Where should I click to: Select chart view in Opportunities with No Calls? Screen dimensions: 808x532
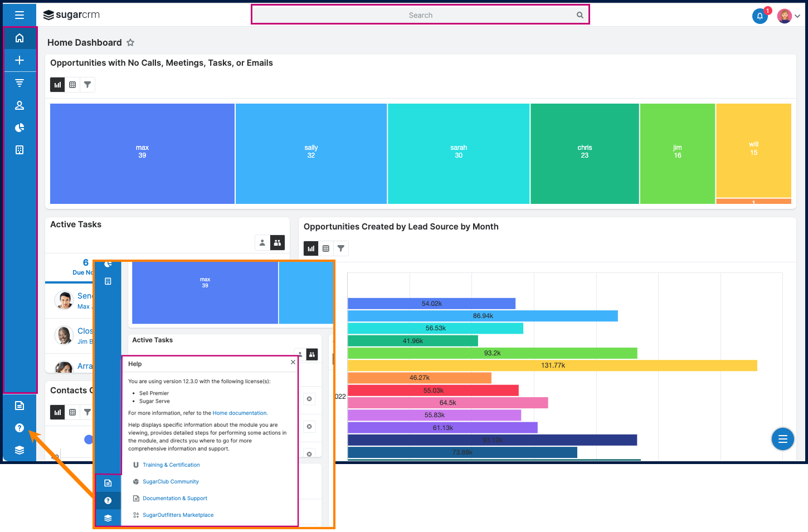[57, 85]
